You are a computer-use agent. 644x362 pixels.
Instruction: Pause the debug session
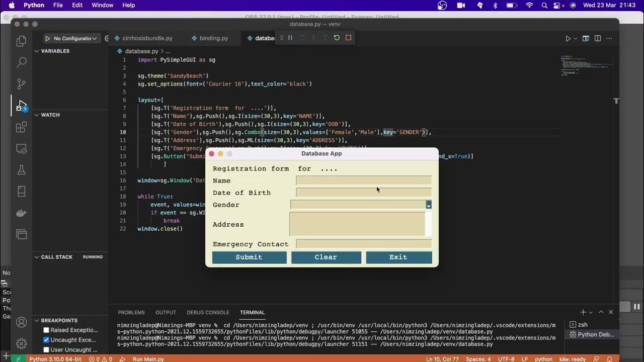290,38
